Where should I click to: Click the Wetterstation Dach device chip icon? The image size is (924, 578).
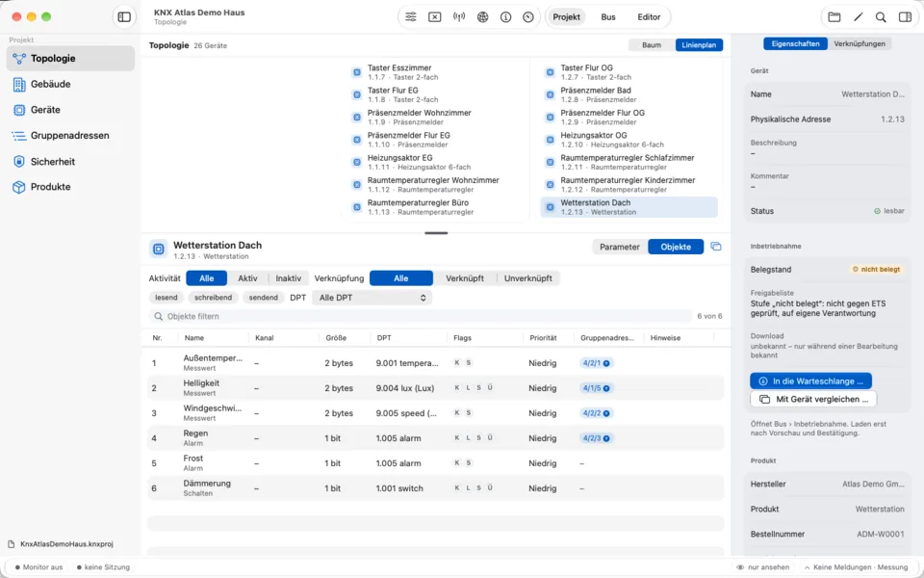click(158, 250)
